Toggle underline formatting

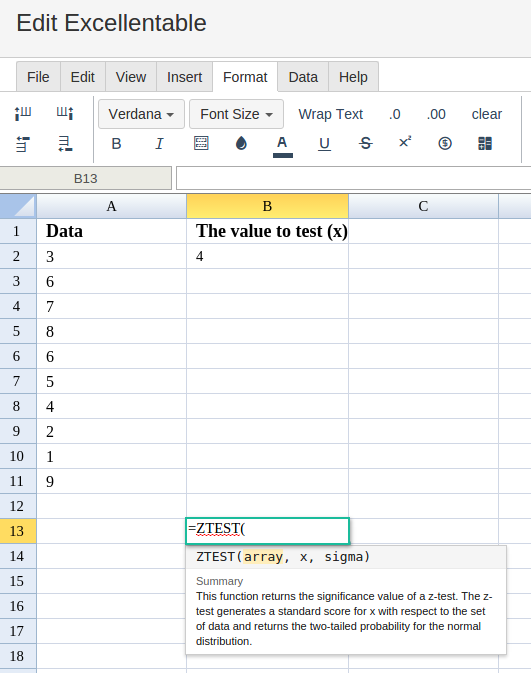[324, 144]
